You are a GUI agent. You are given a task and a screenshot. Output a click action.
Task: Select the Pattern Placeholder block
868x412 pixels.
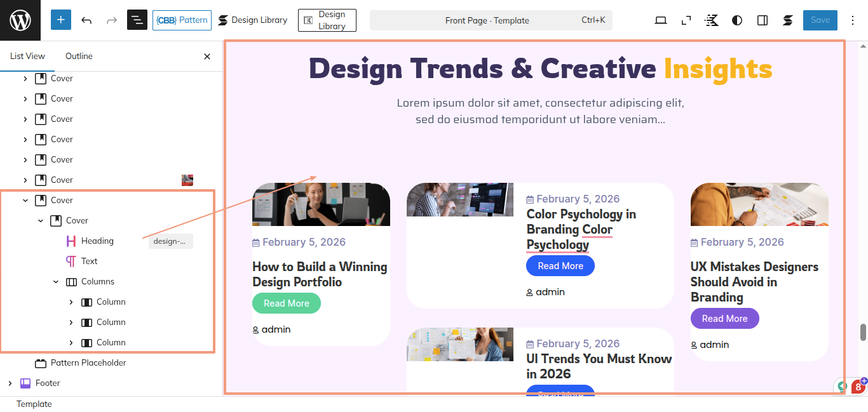click(88, 363)
